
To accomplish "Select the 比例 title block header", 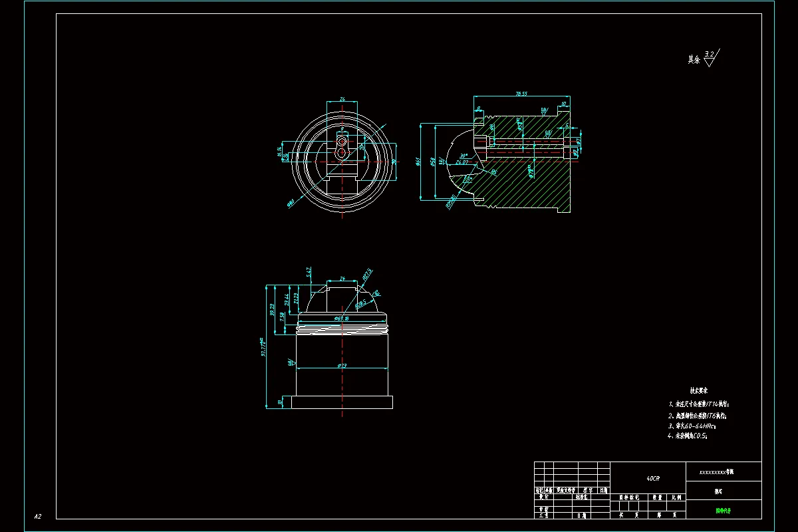I will pyautogui.click(x=676, y=497).
